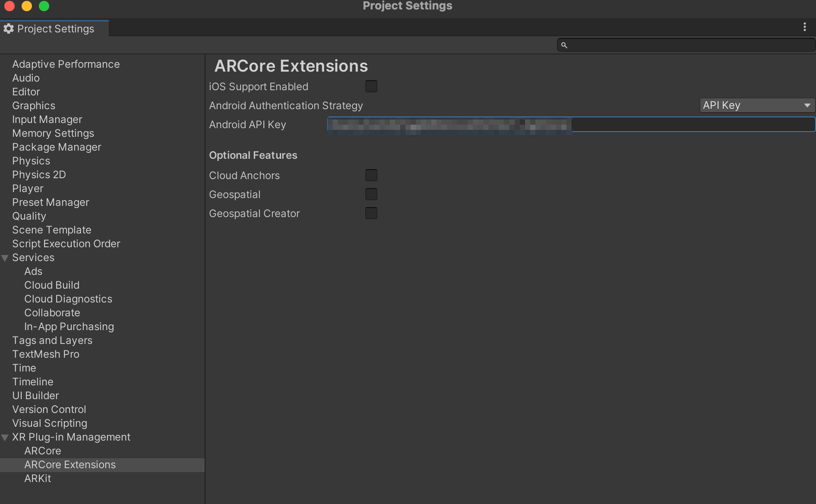Screen dimensions: 816x504
Task: Select Cloud Build under Services
Action: (52, 285)
